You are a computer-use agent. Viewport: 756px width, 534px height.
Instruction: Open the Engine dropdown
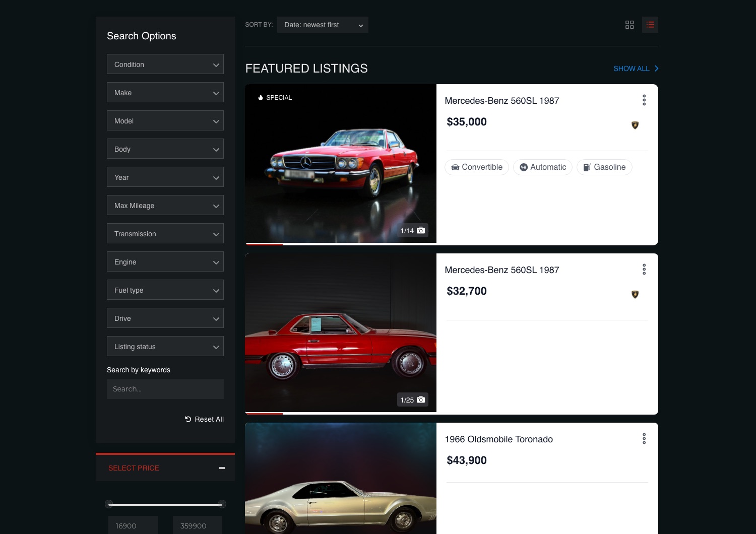coord(165,262)
